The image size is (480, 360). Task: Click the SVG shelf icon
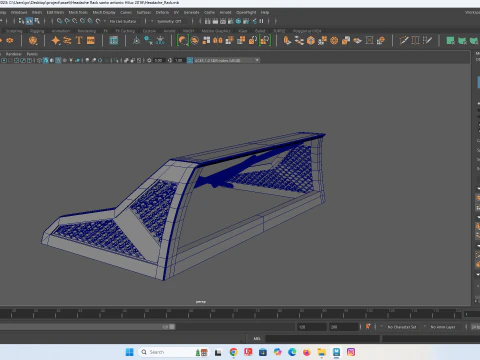pyautogui.click(x=91, y=41)
